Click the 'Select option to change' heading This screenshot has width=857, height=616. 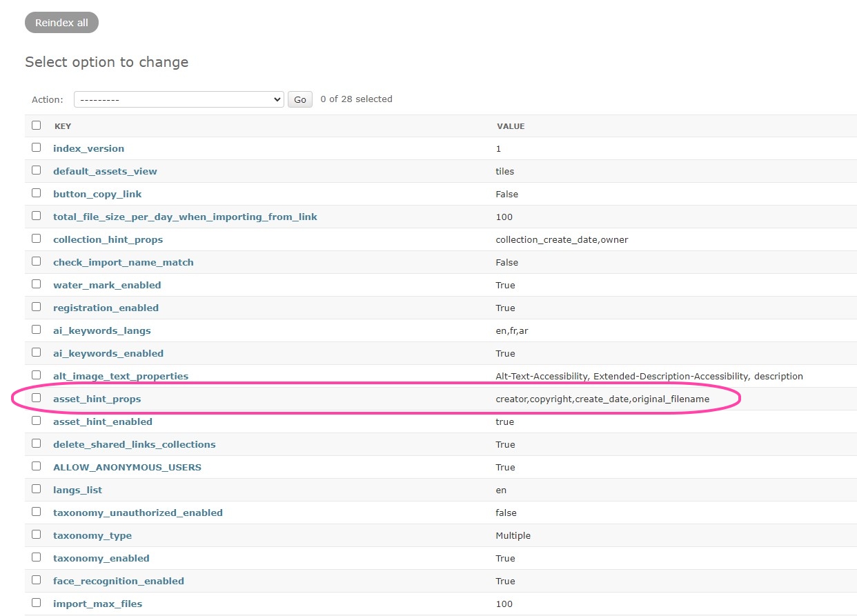point(106,62)
